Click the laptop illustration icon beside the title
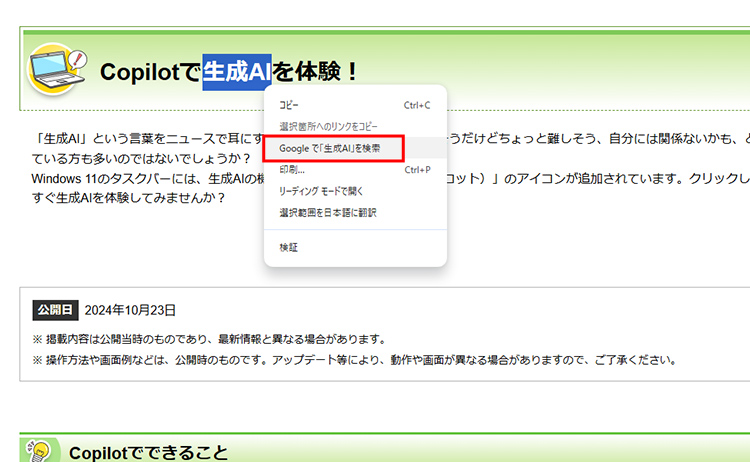The image size is (750, 462). point(57,69)
